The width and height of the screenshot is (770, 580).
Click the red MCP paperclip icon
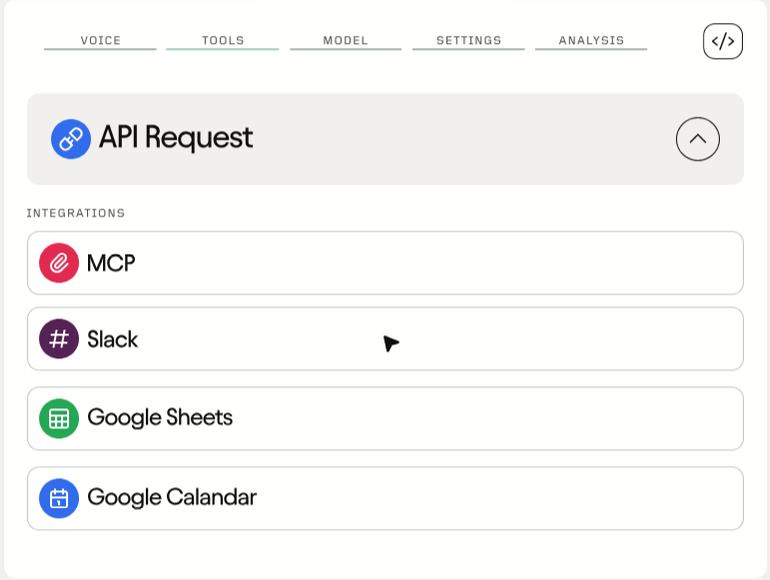[x=59, y=263]
